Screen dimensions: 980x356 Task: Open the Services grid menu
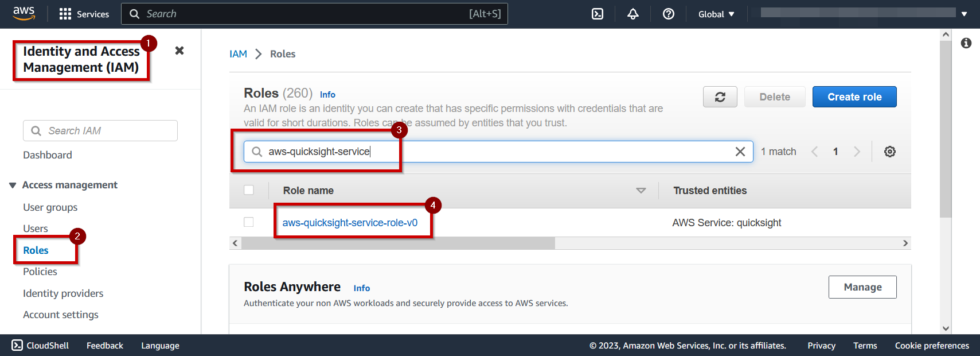(84, 14)
